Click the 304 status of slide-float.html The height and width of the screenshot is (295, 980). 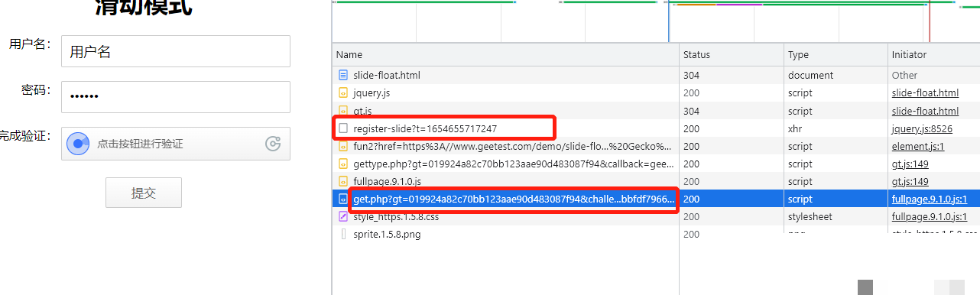pyautogui.click(x=691, y=76)
